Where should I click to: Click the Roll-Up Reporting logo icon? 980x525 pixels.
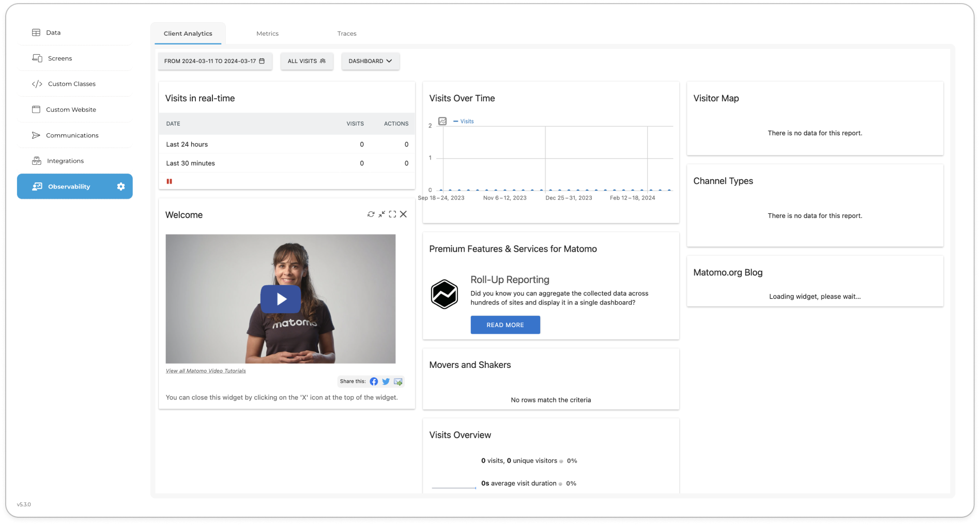pos(445,295)
